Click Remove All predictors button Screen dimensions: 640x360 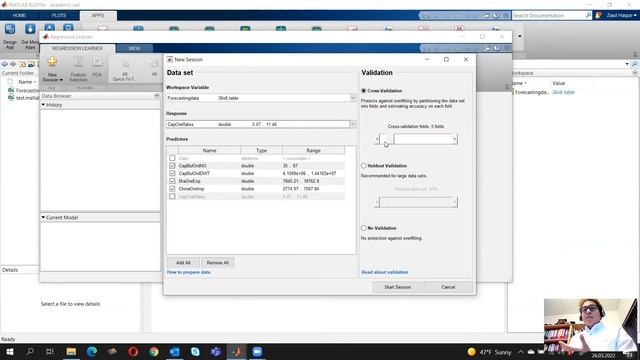[x=218, y=262]
